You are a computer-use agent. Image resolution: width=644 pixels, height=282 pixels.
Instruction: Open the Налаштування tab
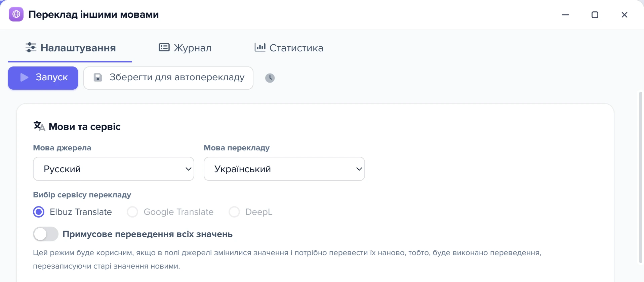pyautogui.click(x=70, y=48)
